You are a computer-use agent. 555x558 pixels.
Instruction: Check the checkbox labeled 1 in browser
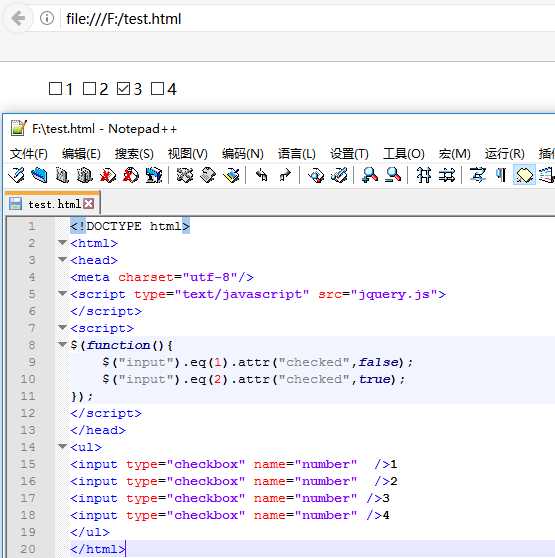55,89
